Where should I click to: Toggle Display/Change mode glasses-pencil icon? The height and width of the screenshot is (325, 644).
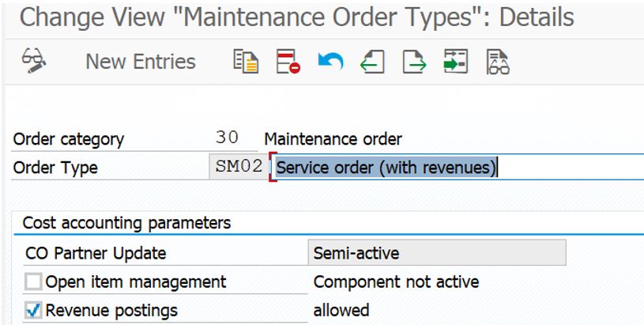coord(34,62)
